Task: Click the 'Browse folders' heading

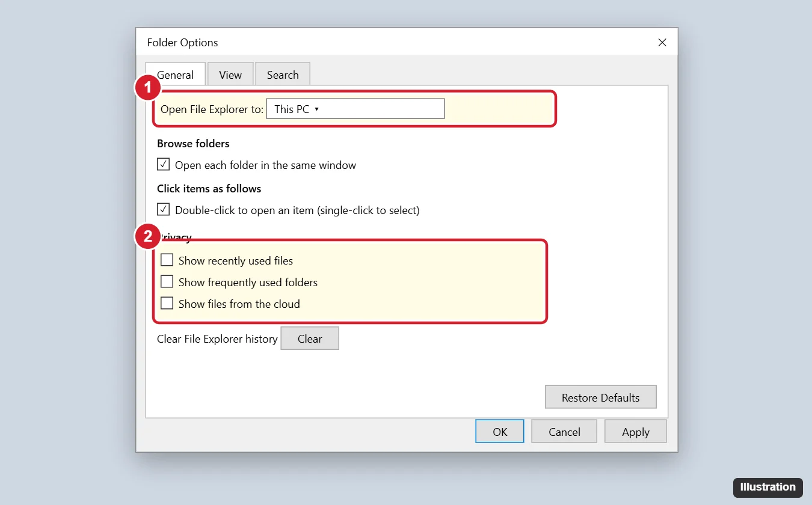Action: pyautogui.click(x=193, y=144)
